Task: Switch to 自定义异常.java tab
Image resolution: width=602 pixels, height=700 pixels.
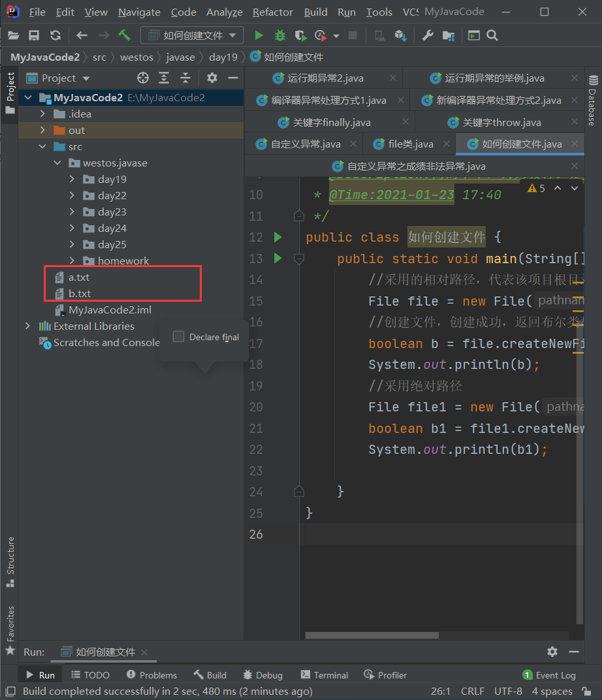Action: coord(306,144)
